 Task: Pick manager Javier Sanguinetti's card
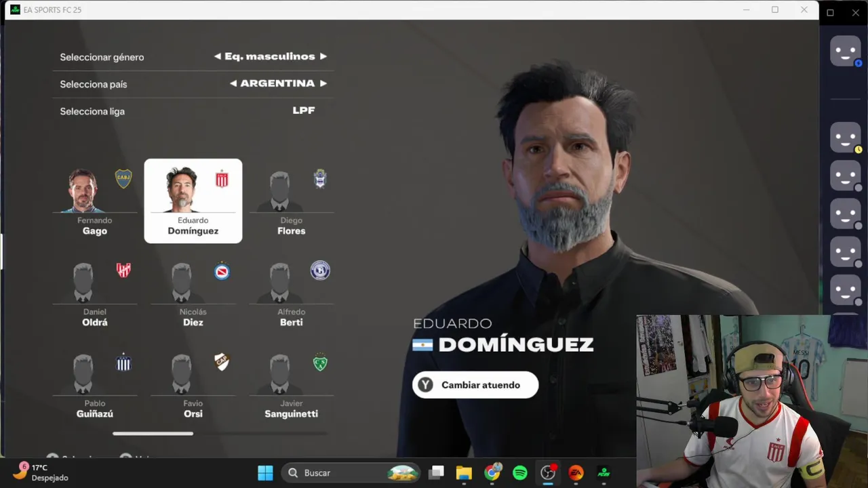click(x=292, y=385)
